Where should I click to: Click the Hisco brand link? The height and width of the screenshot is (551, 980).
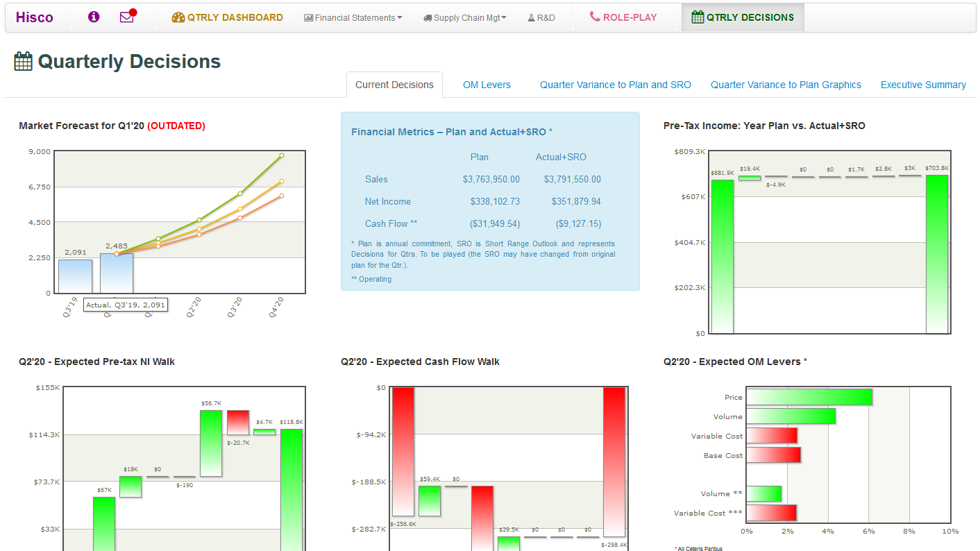(35, 17)
